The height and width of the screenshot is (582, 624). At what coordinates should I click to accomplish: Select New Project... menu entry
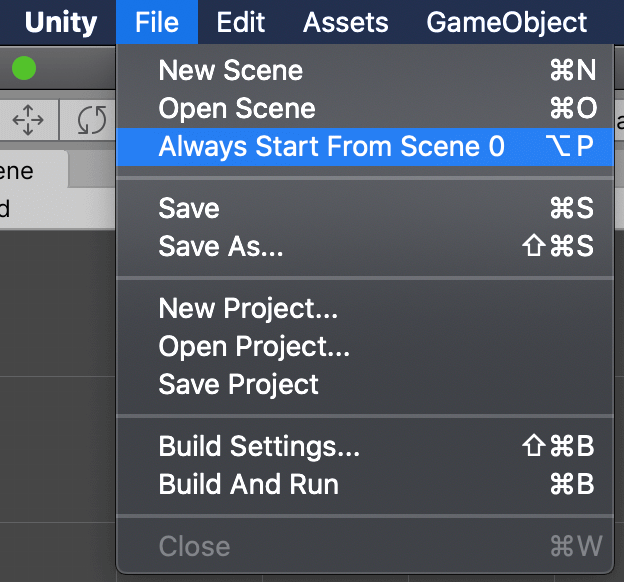point(365,308)
